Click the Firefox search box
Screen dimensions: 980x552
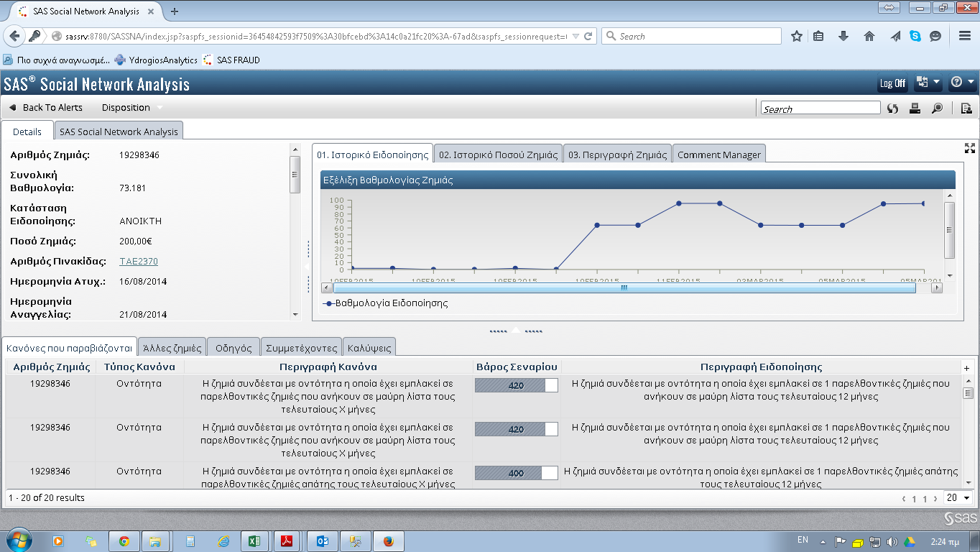[x=691, y=36]
